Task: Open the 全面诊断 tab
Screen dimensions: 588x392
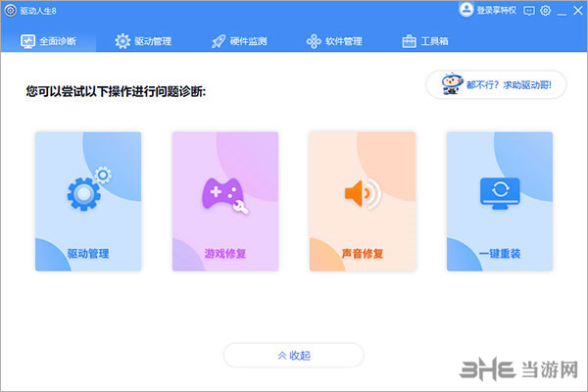Action: (48, 41)
